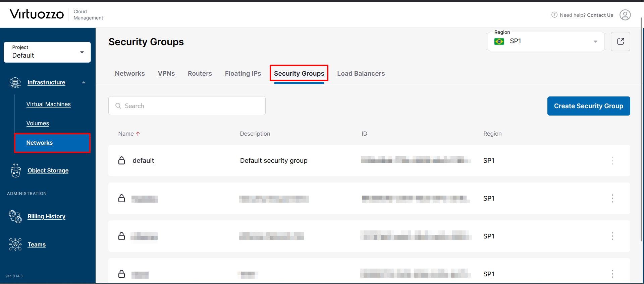Screen dimensions: 644x284
Task: Open Virtual Machines in sidebar
Action: coord(49,104)
